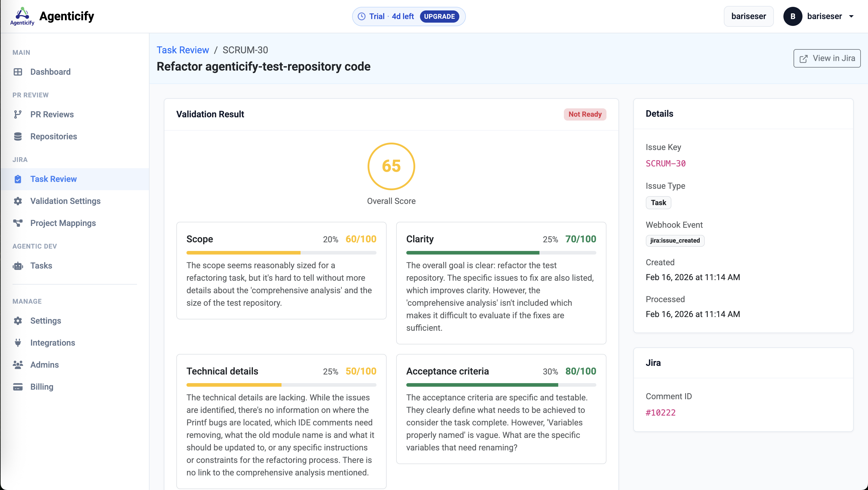
Task: Open Validation Settings via its gear icon
Action: 18,201
